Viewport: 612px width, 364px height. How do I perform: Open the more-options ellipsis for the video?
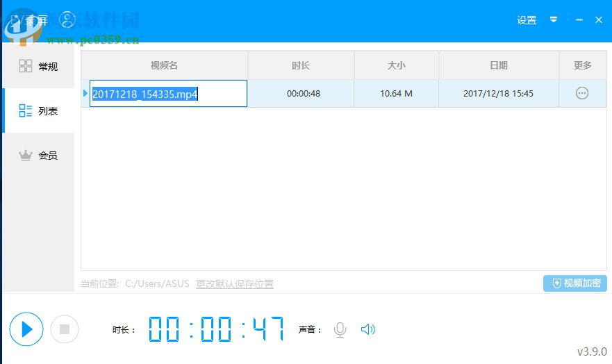[582, 93]
